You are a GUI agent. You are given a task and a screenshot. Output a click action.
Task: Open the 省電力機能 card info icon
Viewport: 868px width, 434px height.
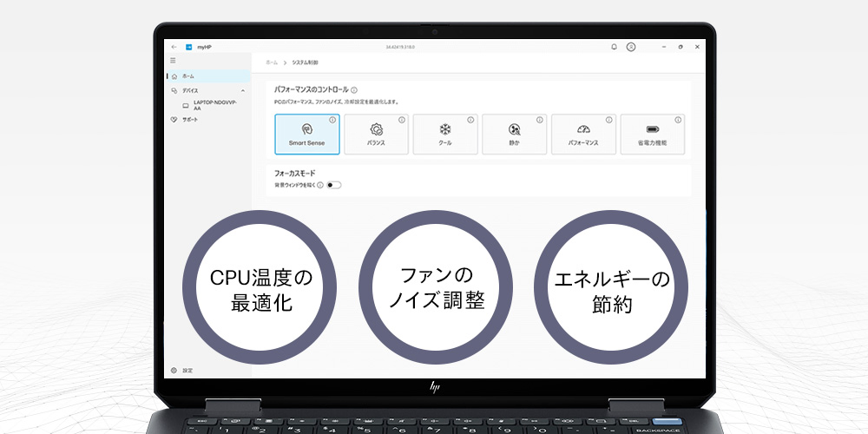tap(678, 120)
